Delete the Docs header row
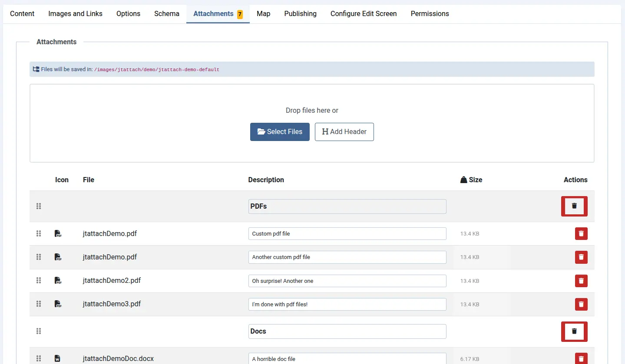Viewport: 625px width, 364px height. coord(574,331)
